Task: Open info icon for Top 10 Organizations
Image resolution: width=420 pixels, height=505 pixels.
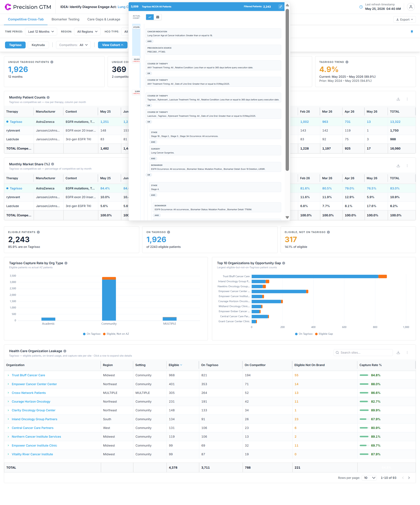Action: tap(284, 263)
